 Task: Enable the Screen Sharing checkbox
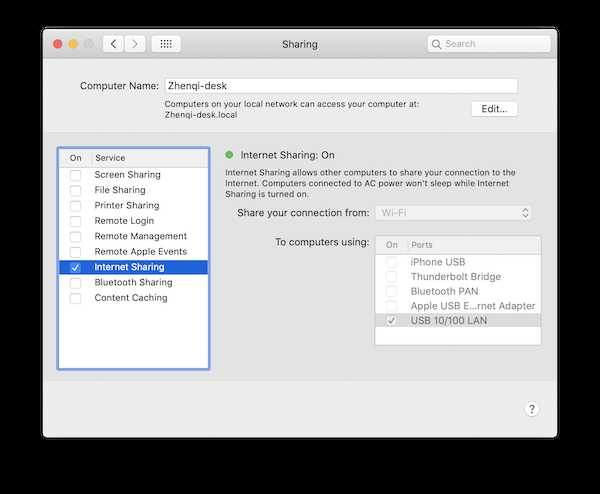[75, 175]
